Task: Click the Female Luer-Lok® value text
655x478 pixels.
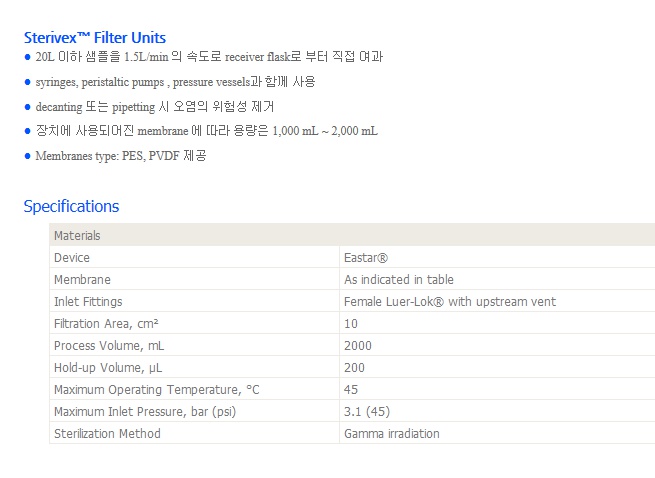Action: pyautogui.click(x=450, y=302)
